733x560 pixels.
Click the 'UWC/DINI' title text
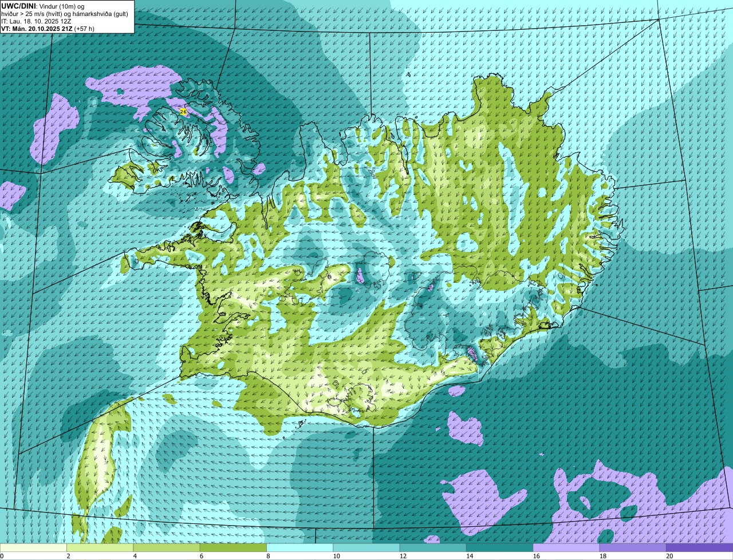19,6
